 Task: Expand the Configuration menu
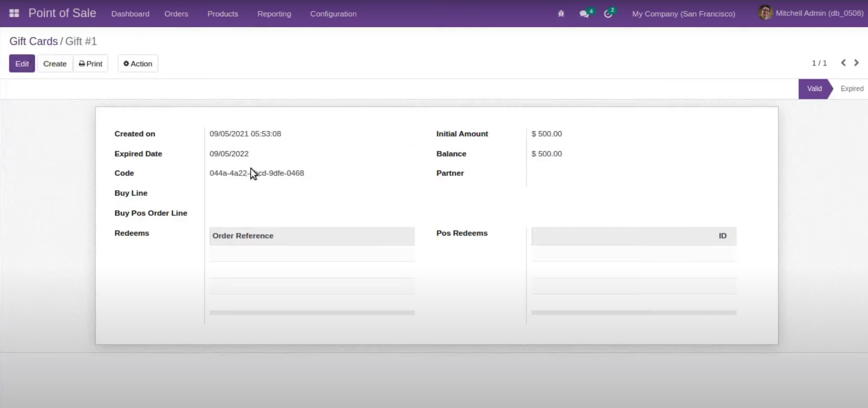333,14
